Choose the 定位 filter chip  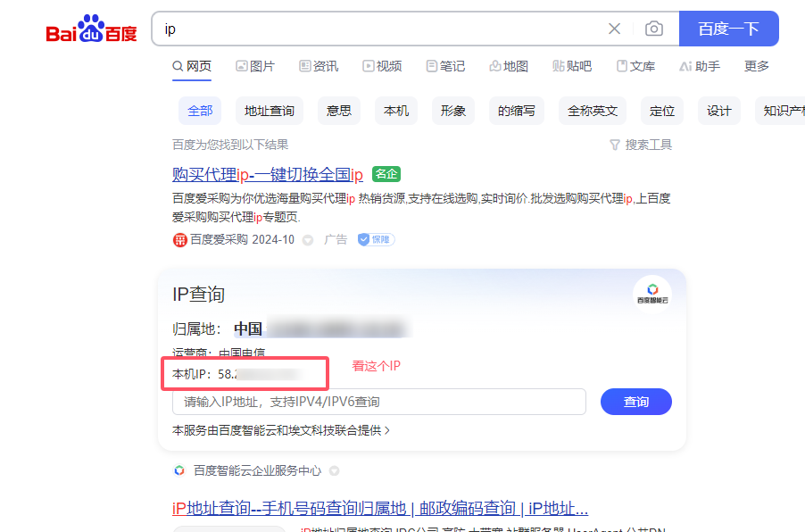click(x=662, y=111)
